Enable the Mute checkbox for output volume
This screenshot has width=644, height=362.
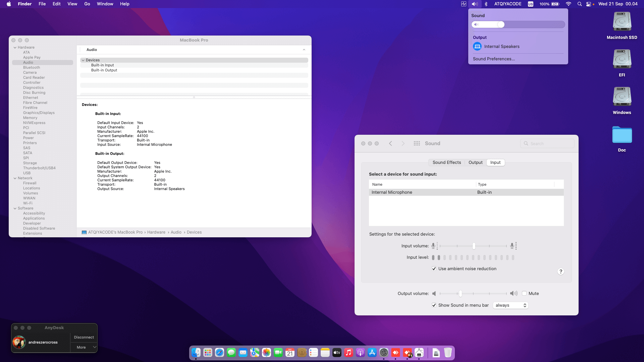(524, 294)
